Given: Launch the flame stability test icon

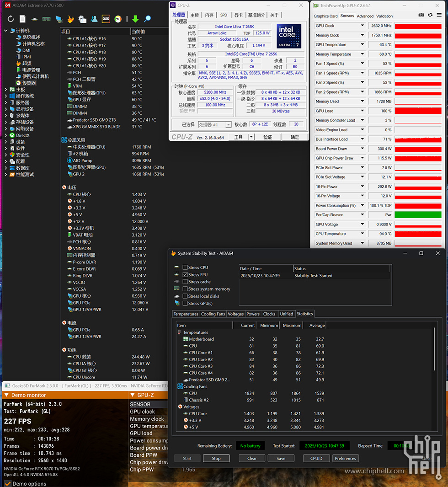Looking at the screenshot, I should pyautogui.click(x=70, y=19).
